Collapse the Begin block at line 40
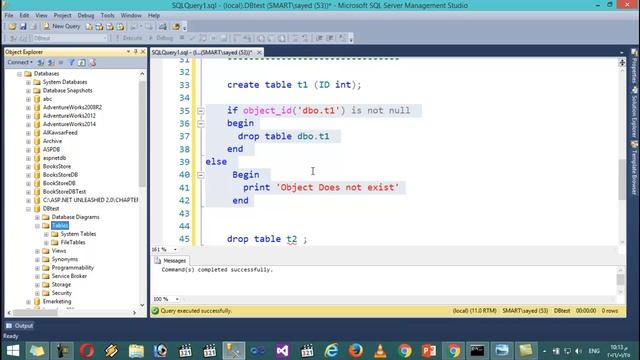Image resolution: width=640 pixels, height=360 pixels. tap(200, 175)
